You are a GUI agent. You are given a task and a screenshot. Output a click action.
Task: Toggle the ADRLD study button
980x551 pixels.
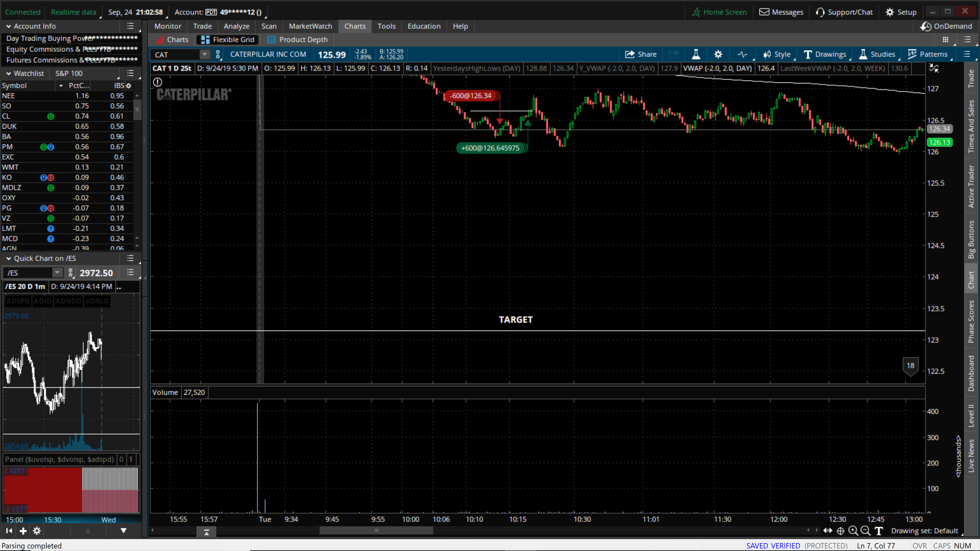pos(97,301)
